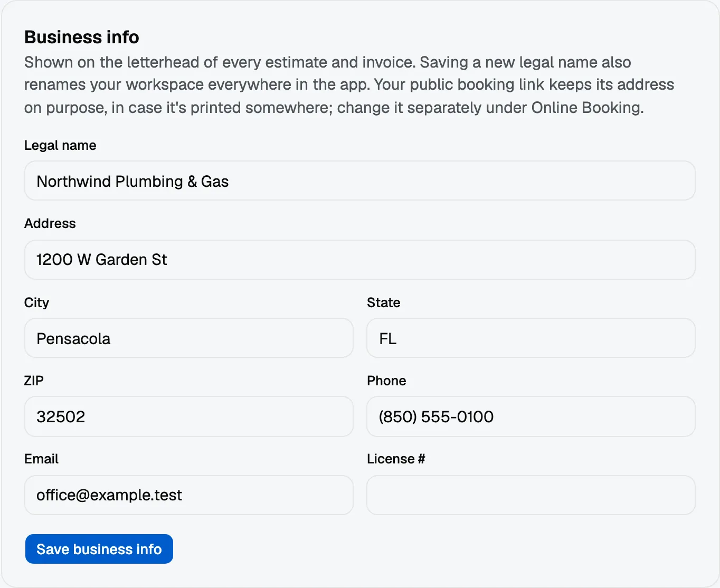Click the Save business info button
The height and width of the screenshot is (588, 720).
coord(99,549)
